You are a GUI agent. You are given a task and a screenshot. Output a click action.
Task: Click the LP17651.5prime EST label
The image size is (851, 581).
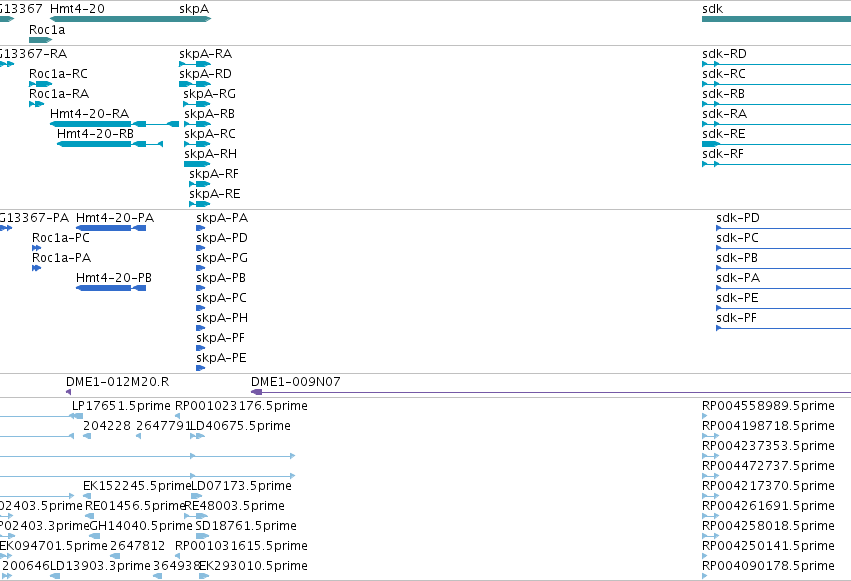(121, 406)
